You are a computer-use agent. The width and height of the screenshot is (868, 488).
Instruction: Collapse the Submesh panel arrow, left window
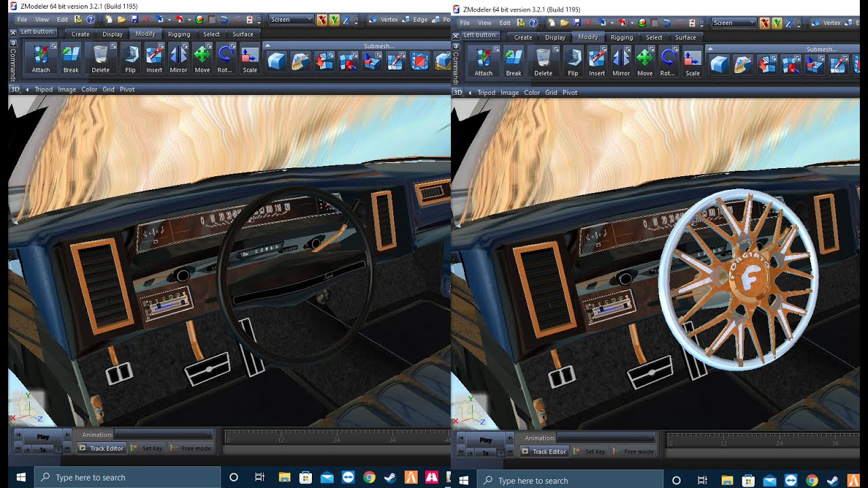pos(268,45)
